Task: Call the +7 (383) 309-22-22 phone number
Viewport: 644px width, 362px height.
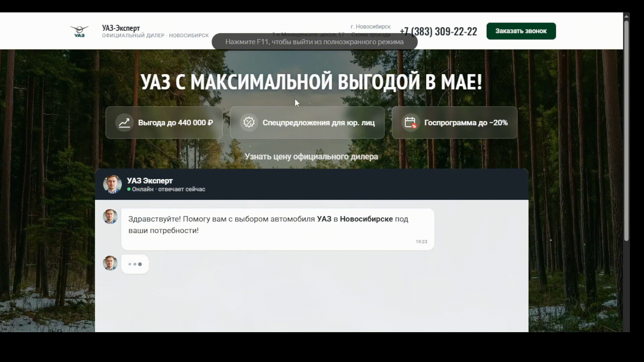Action: point(438,31)
